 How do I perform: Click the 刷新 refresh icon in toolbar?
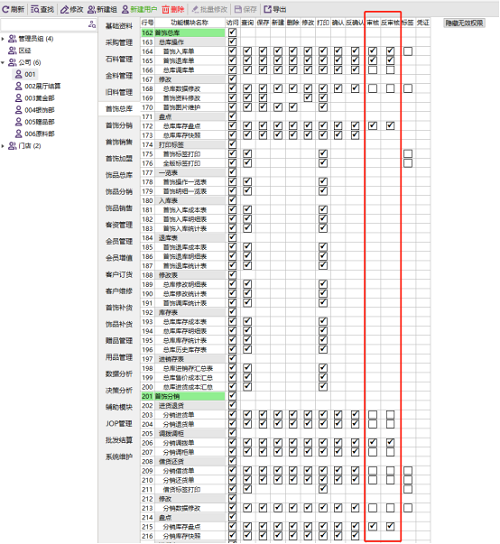tap(6, 9)
